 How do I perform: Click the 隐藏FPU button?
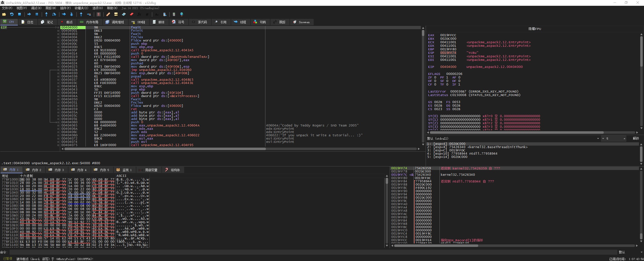[x=535, y=29]
